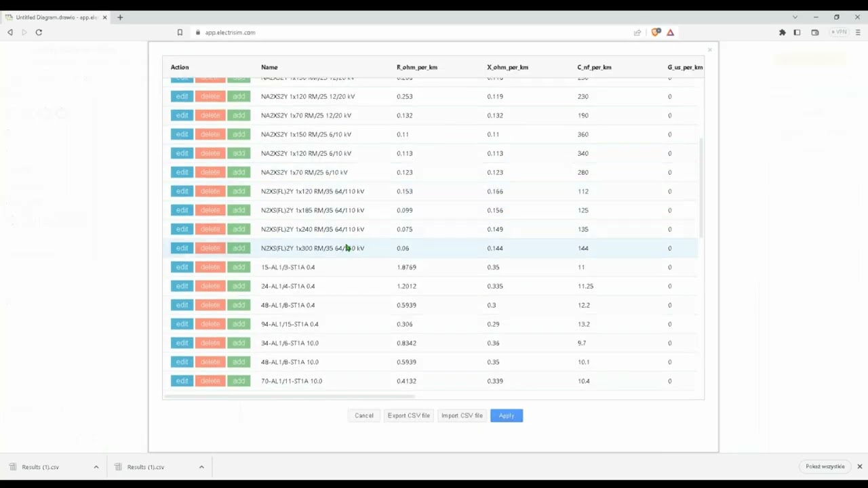
Task: Open the tab search dropdown arrow
Action: click(x=795, y=17)
